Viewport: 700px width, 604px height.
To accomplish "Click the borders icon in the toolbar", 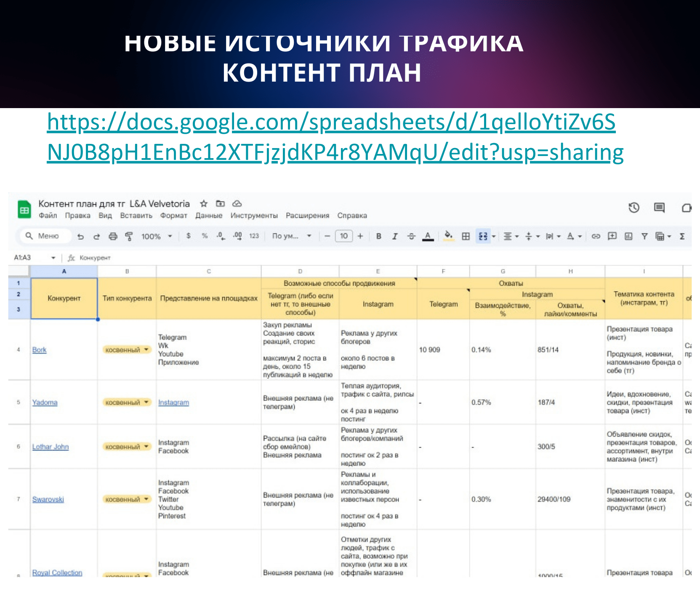I will (466, 236).
